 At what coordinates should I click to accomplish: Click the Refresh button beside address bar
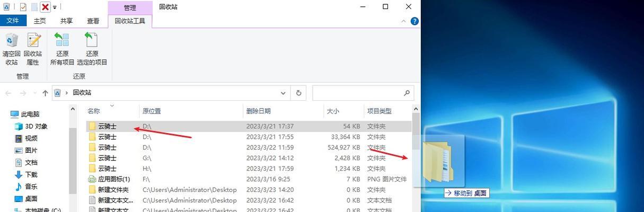[298, 93]
